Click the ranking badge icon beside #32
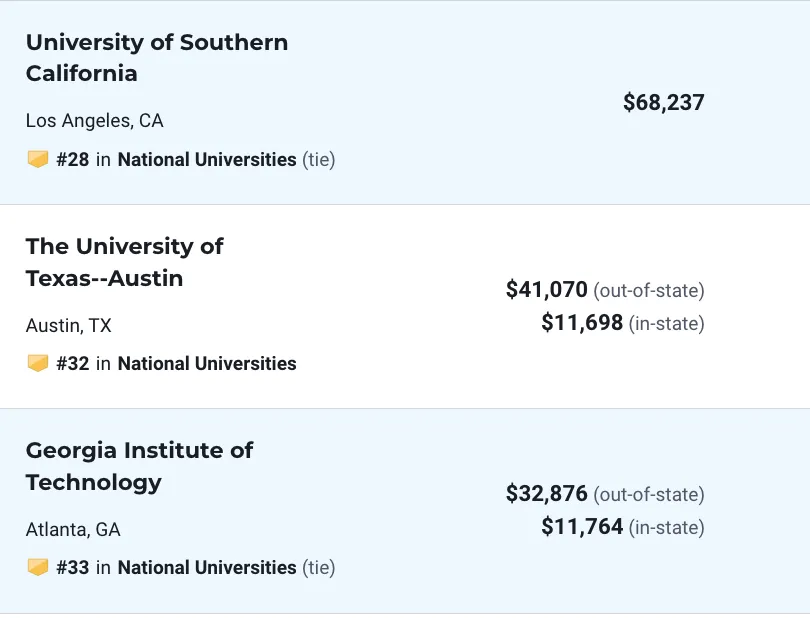Image resolution: width=810 pixels, height=618 pixels. click(x=38, y=363)
